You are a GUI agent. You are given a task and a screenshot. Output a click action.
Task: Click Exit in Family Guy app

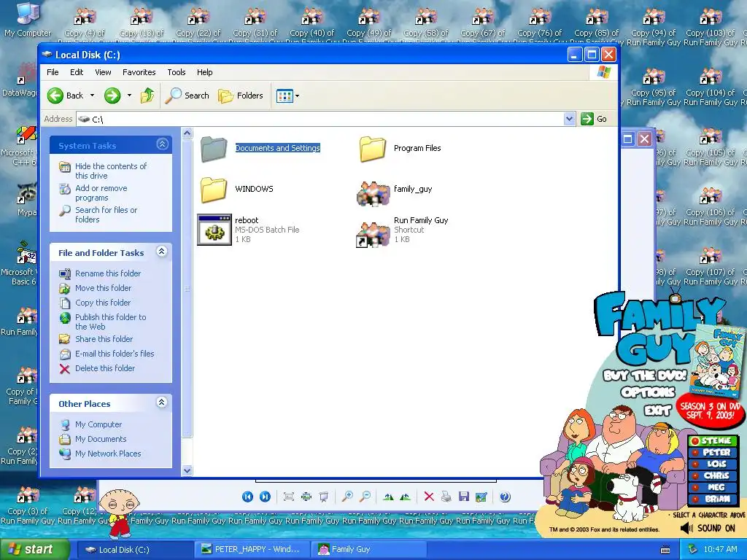coord(658,410)
